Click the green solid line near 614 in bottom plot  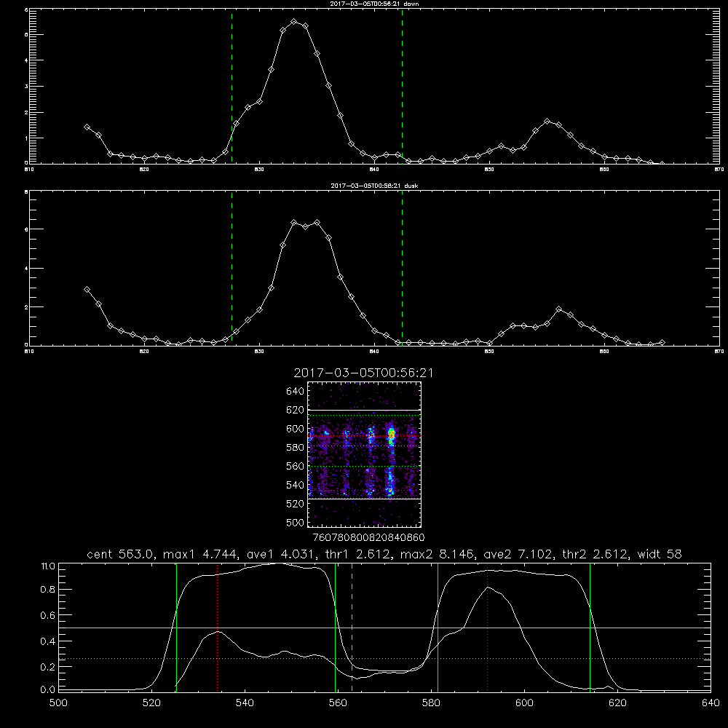tap(590, 627)
